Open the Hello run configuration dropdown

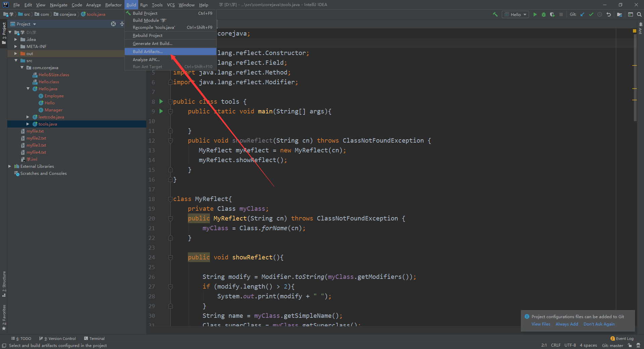tap(525, 14)
